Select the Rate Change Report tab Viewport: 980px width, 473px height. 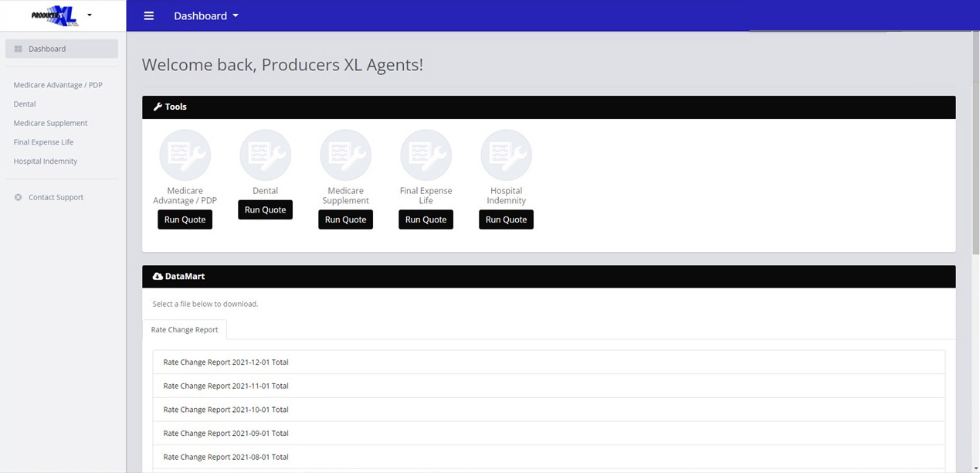(x=185, y=329)
